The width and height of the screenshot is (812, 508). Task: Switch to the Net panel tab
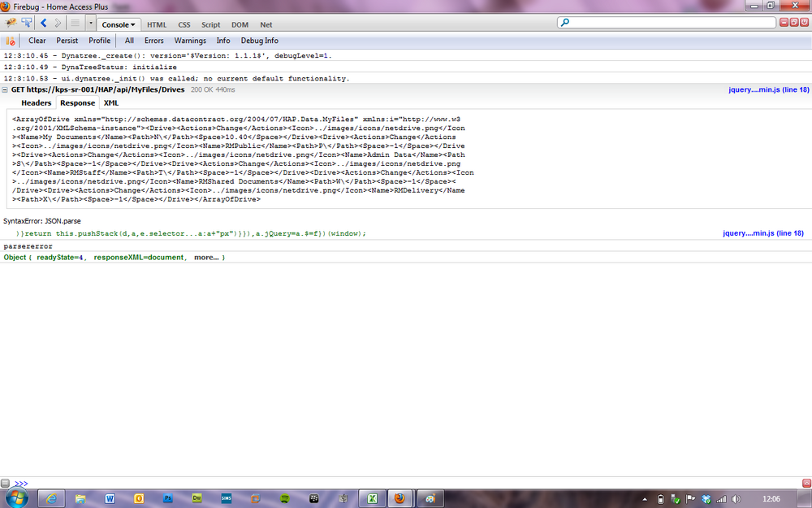tap(266, 24)
